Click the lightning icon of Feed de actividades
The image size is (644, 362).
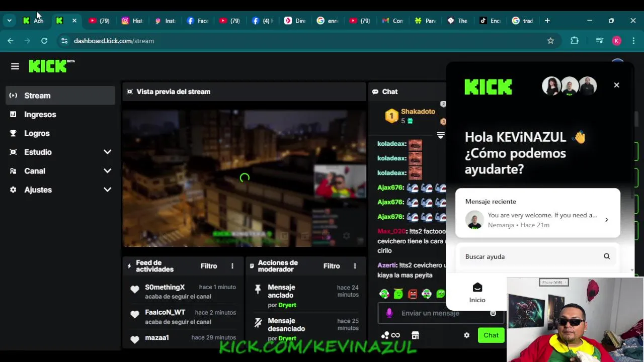[129, 266]
